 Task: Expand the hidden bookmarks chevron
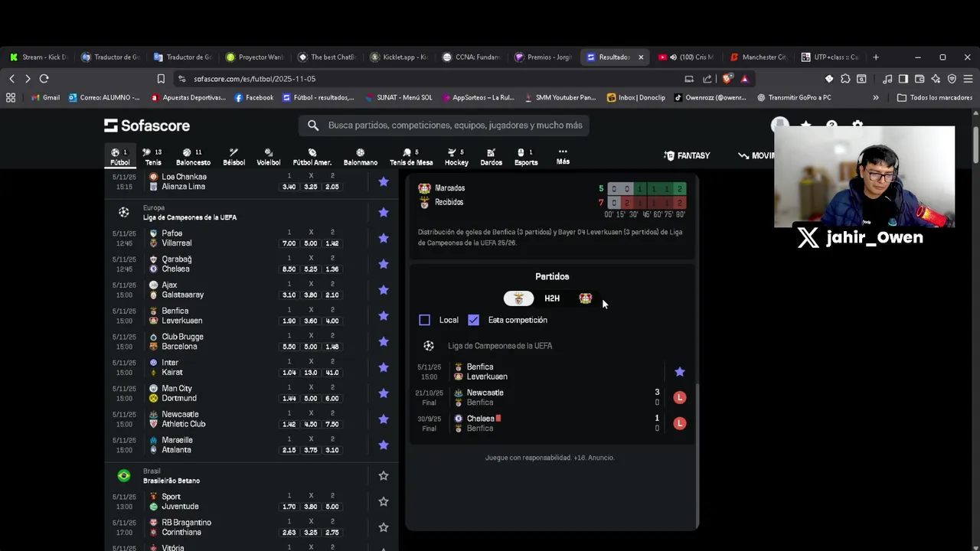point(876,98)
